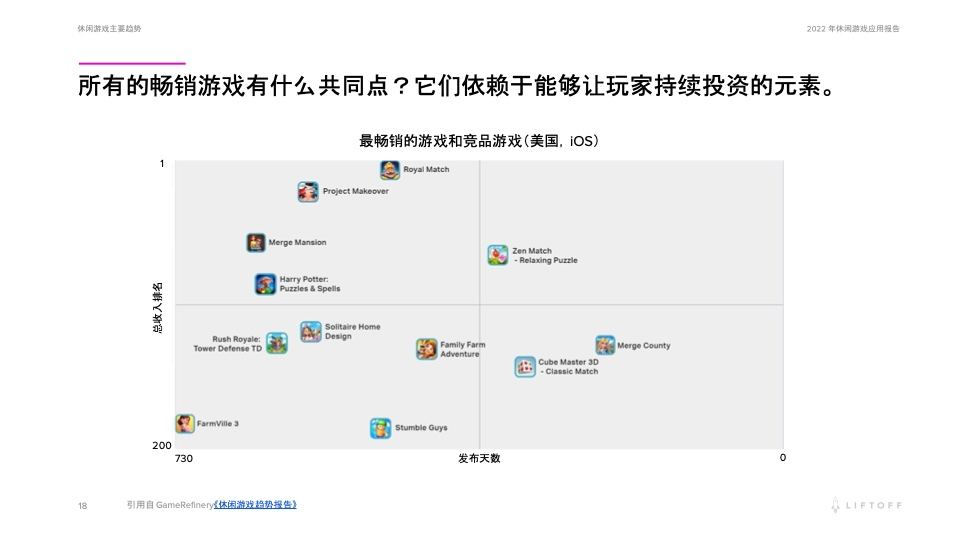Viewport: 960px width, 540px height.
Task: Click the page number 18
Action: click(83, 506)
